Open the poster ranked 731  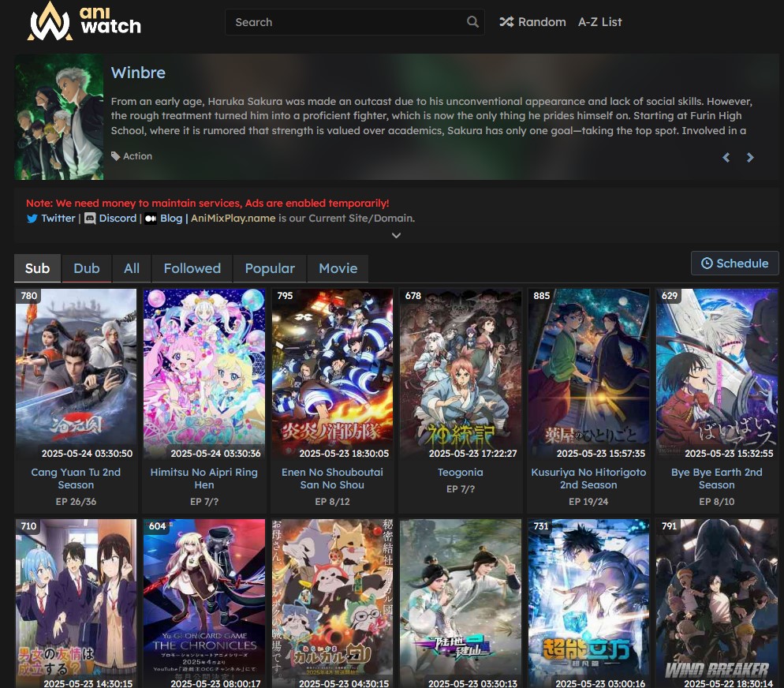pos(588,604)
